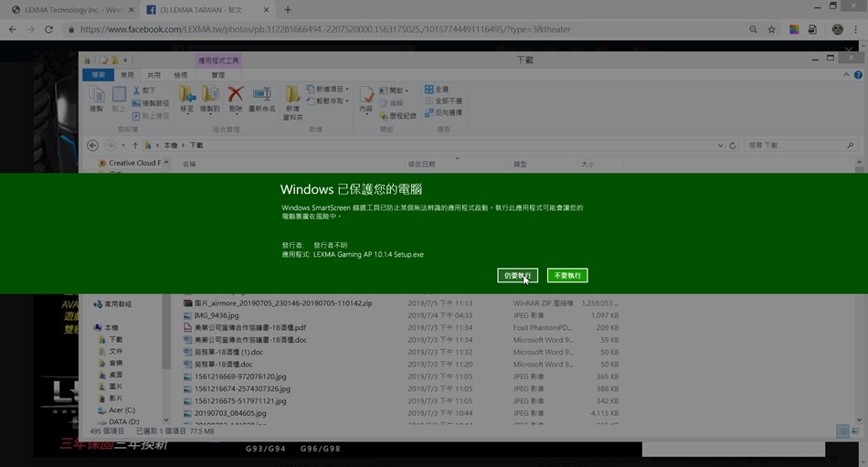The width and height of the screenshot is (868, 467).
Task: Click 不要執行 (Don't run) button
Action: (x=566, y=275)
